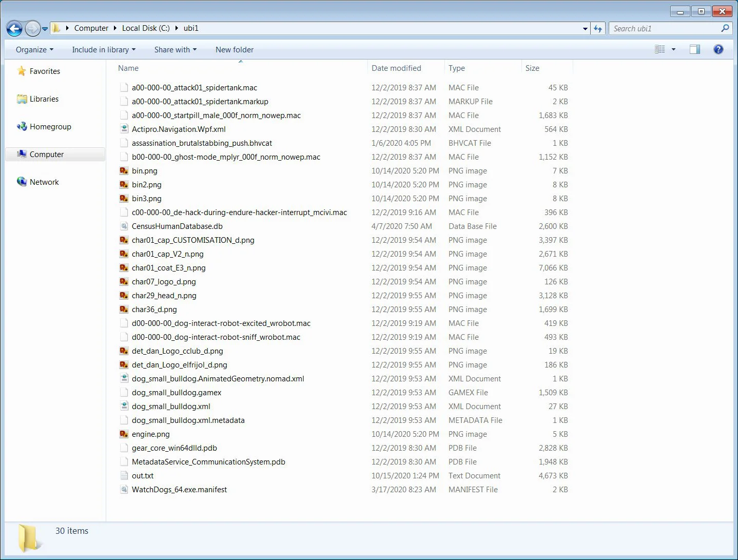738x560 pixels.
Task: Select the char01_coat_E3_n.png icon
Action: (124, 268)
